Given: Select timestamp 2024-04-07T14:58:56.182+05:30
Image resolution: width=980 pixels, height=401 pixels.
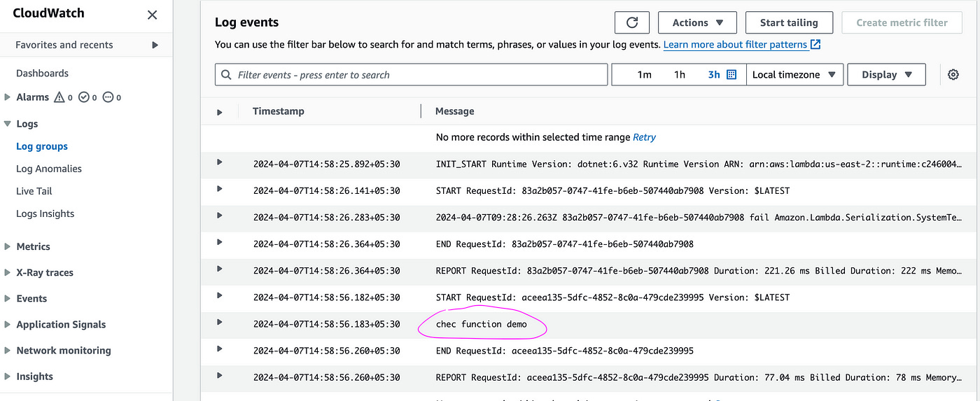Looking at the screenshot, I should point(327,297).
